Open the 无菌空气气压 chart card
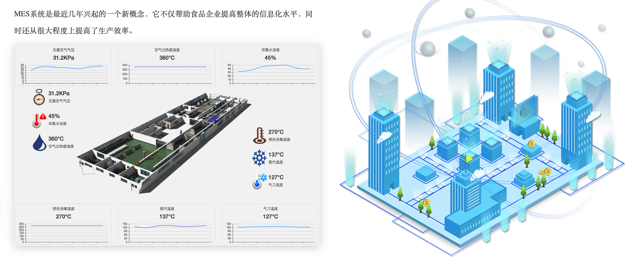 coord(64,65)
